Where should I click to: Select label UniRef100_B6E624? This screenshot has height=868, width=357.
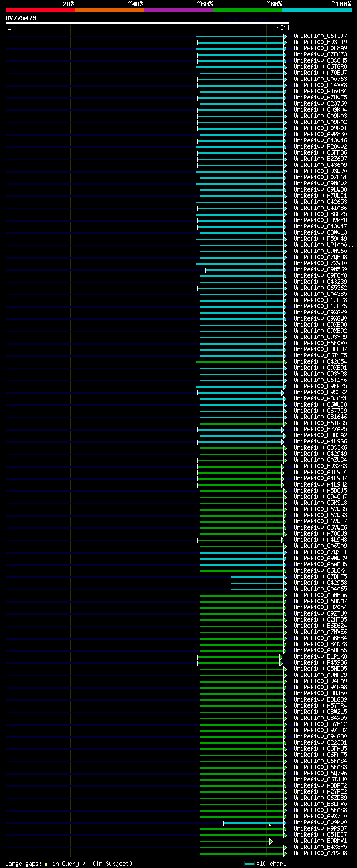click(x=320, y=626)
